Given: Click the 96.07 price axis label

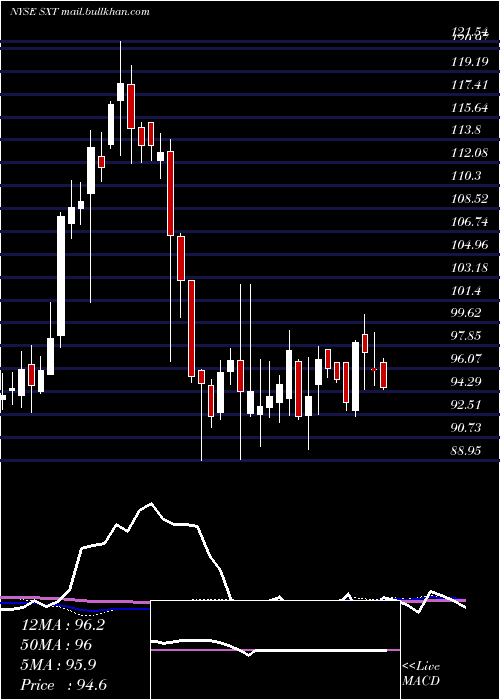Looking at the screenshot, I should click(x=466, y=358).
